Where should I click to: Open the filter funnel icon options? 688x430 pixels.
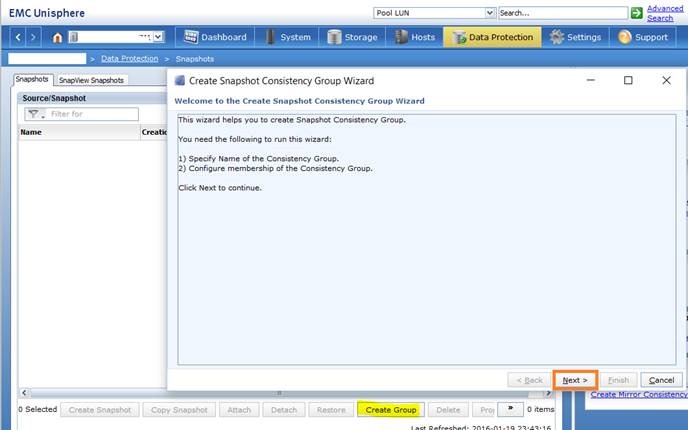[35, 114]
